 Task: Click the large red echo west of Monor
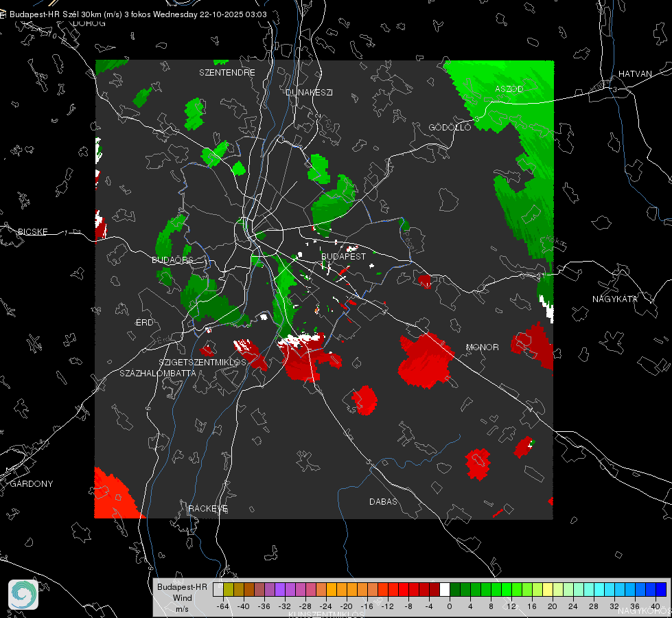(x=426, y=360)
